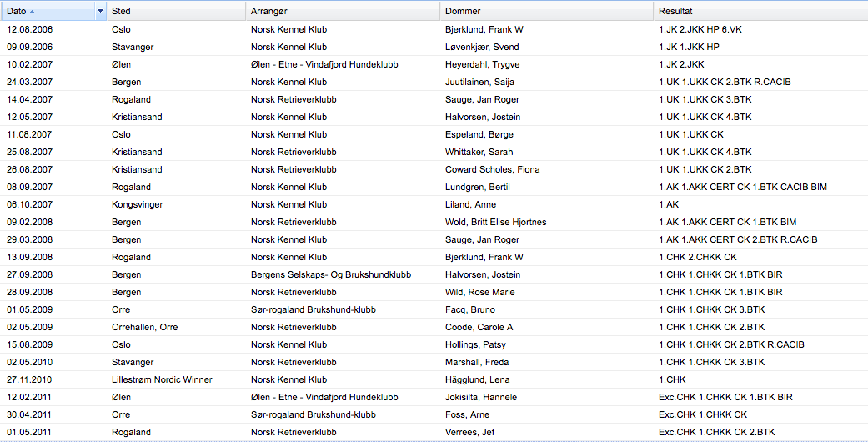Screen dimensions: 868x442
Task: Select the date 24.03.2007
Action: [29, 82]
